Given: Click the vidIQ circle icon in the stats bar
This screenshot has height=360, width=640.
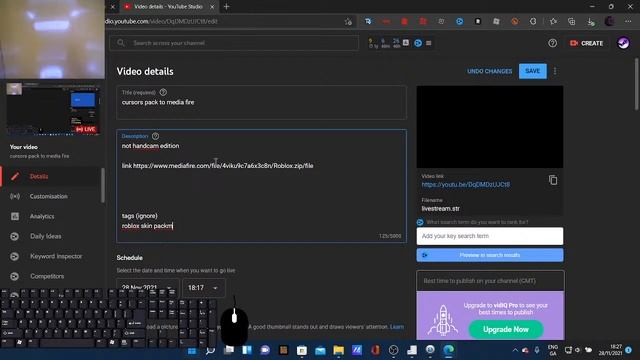Looking at the screenshot, I should (x=418, y=43).
